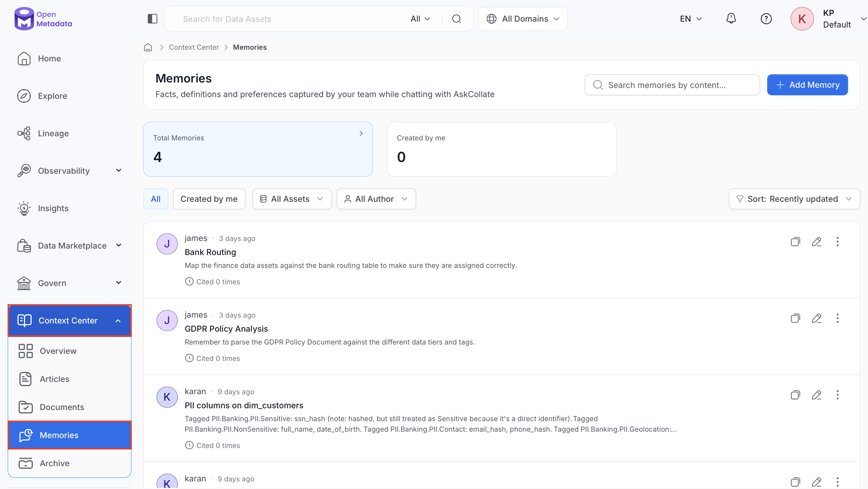Viewport: 868px width, 489px height.
Task: Open more options for PII columns memory
Action: pyautogui.click(x=837, y=395)
